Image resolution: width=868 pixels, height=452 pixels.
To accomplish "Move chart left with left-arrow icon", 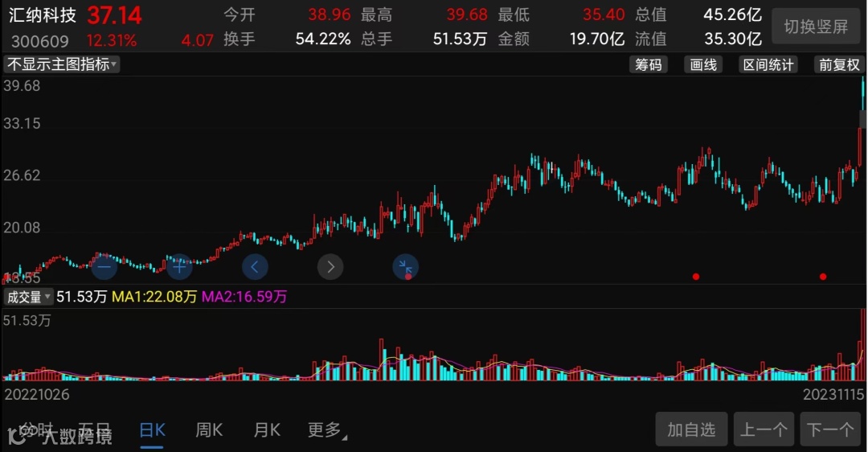I will tap(255, 267).
